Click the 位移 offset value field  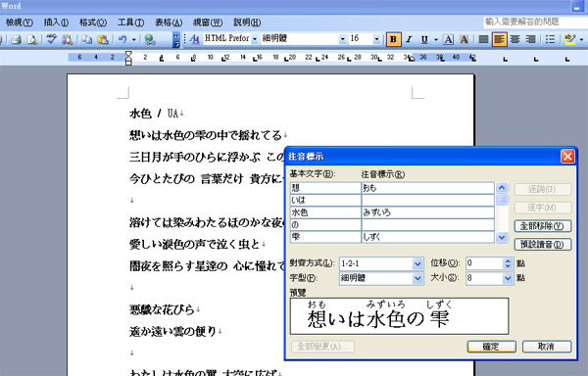(484, 263)
